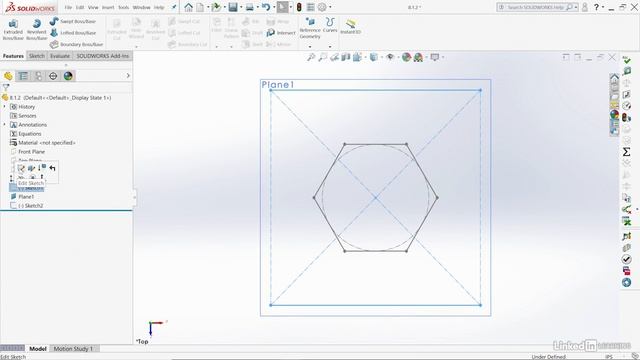Click the Intersect tool
The height and width of the screenshot is (360, 640).
click(281, 33)
